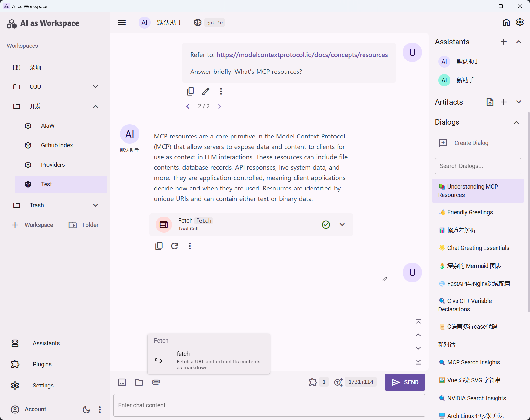Regenerate the AI response
The image size is (530, 420).
(x=175, y=246)
